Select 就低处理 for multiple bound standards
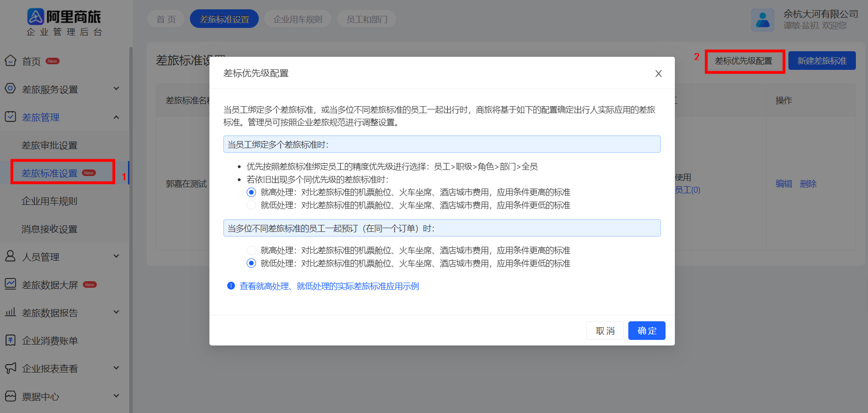This screenshot has width=868, height=413. [x=251, y=205]
